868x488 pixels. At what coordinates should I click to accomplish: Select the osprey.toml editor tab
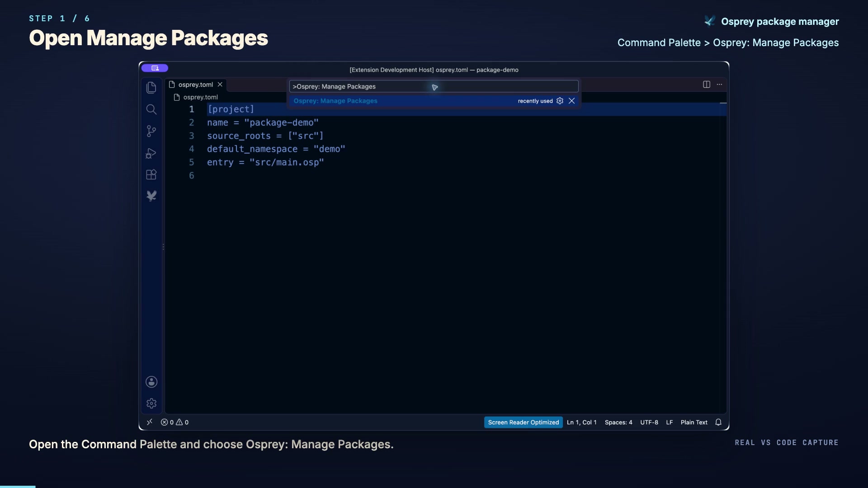point(195,84)
